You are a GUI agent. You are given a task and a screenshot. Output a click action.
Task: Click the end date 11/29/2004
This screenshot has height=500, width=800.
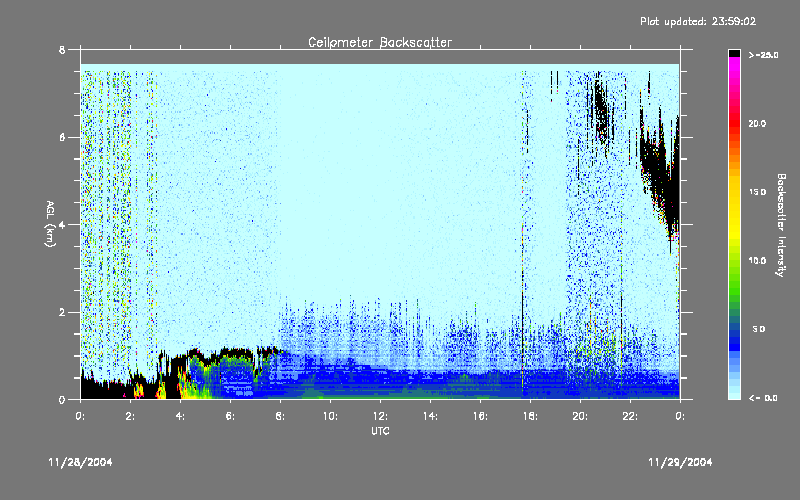[x=680, y=462]
